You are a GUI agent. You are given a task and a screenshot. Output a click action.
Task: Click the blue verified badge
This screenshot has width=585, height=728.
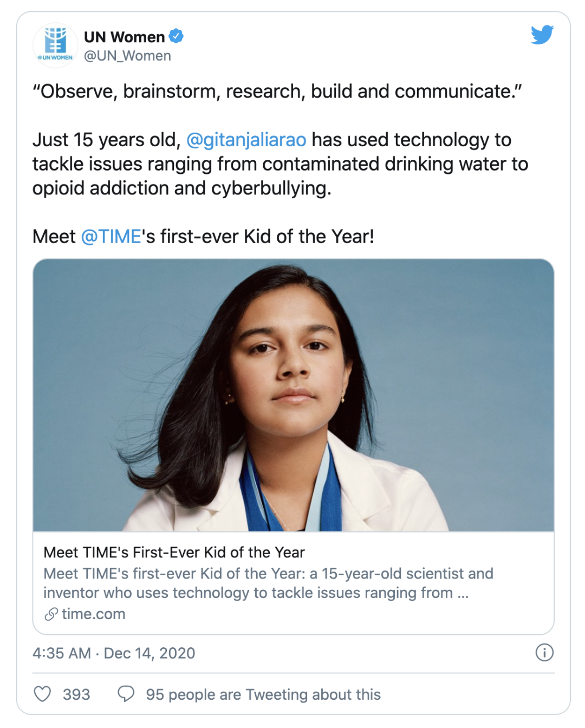(x=176, y=36)
